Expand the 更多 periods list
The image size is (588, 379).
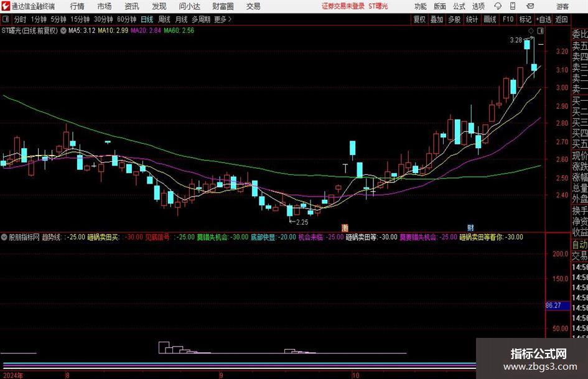(223, 19)
